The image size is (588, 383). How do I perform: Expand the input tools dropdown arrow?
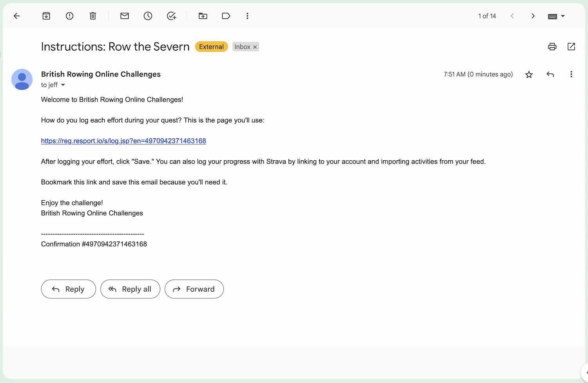(x=563, y=16)
